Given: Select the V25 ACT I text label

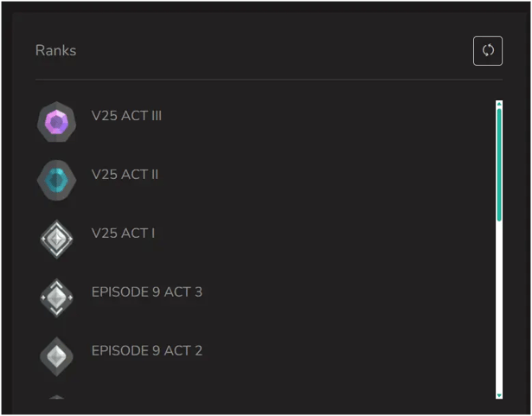Looking at the screenshot, I should coord(123,234).
